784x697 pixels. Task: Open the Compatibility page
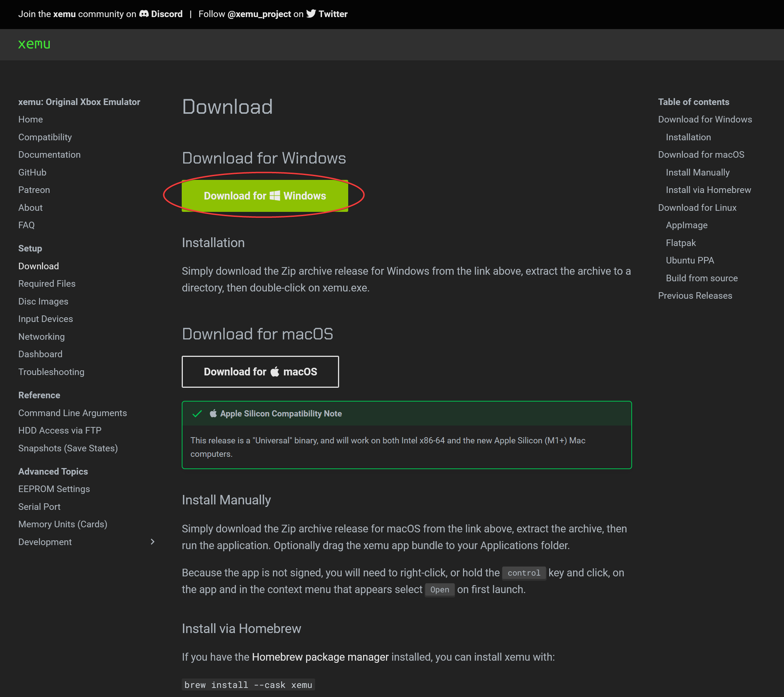[x=45, y=137]
